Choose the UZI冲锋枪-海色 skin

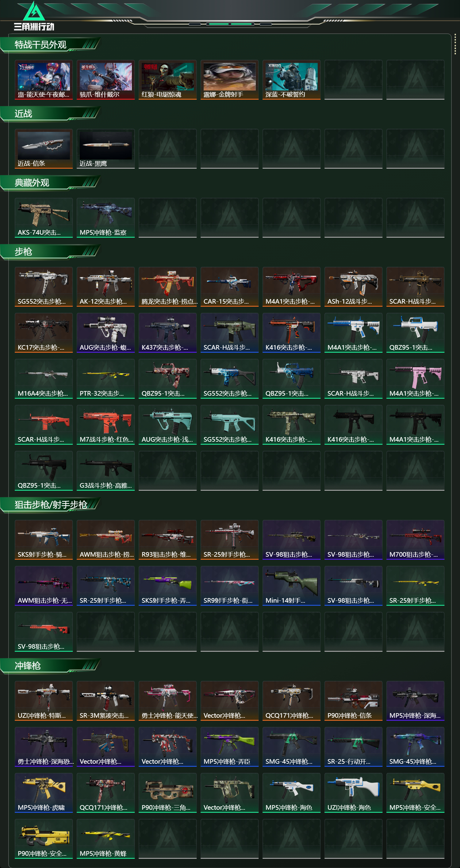353,793
